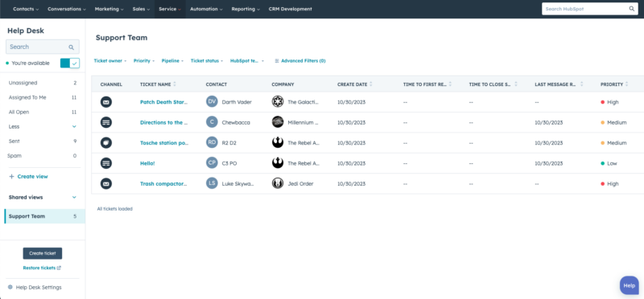Open the Service menu
The image size is (644, 299).
(x=170, y=9)
